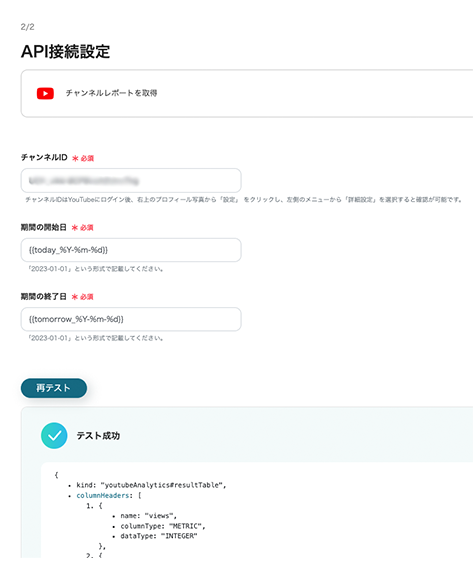Image resolution: width=473 pixels, height=571 pixels.
Task: Select the {{today_%Y-%m-%d}} start date field
Action: pos(131,250)
